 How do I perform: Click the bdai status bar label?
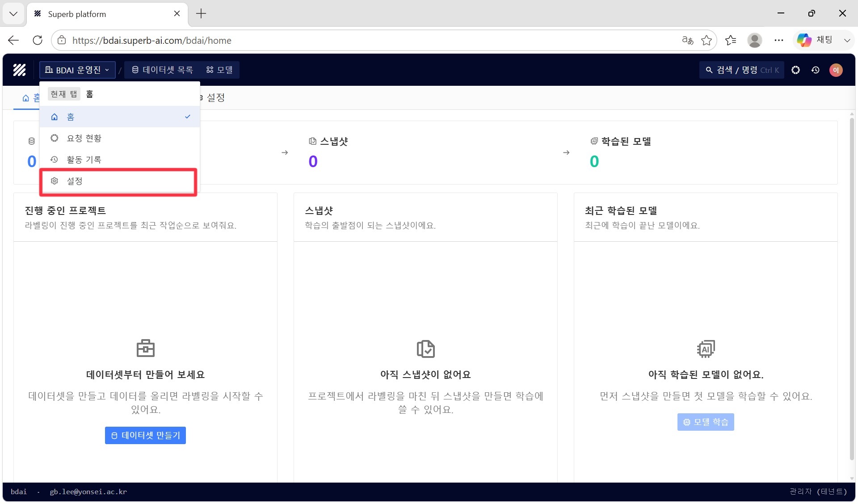[19, 491]
